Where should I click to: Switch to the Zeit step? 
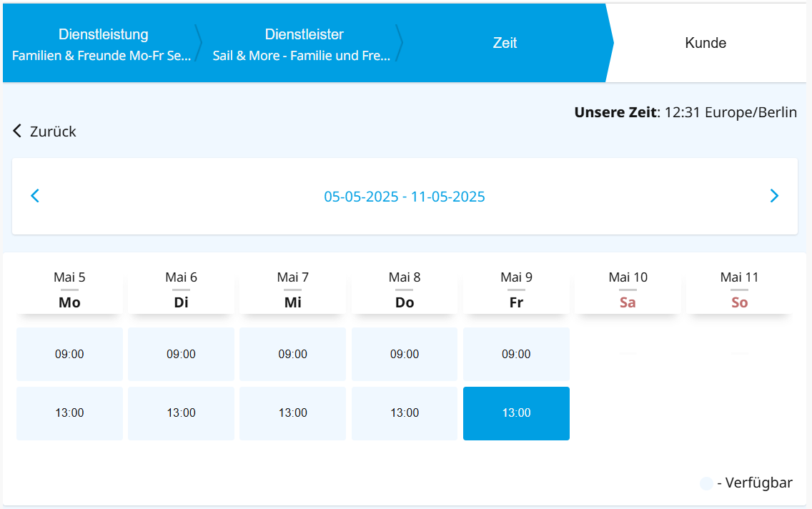pyautogui.click(x=505, y=43)
